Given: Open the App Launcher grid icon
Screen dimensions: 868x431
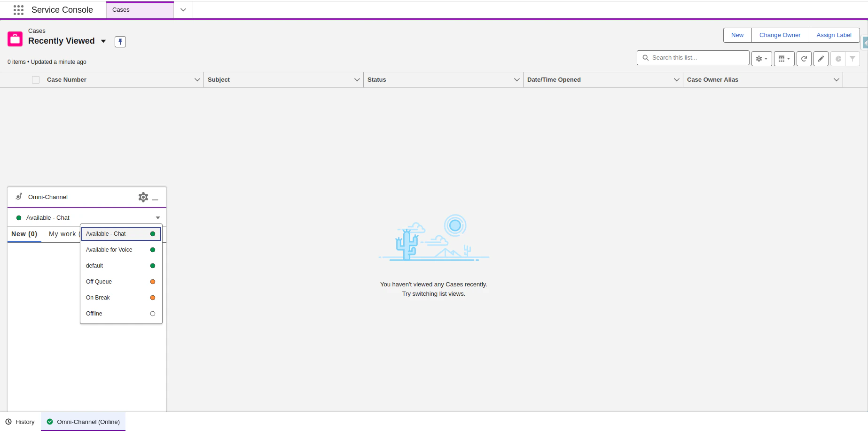Looking at the screenshot, I should pyautogui.click(x=18, y=10).
